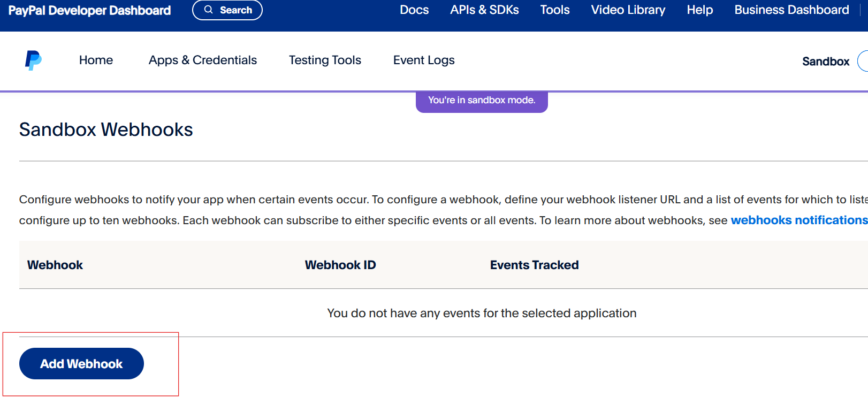Click the magnifier icon in Search
Viewport: 868px width, 397px height.
click(x=209, y=10)
